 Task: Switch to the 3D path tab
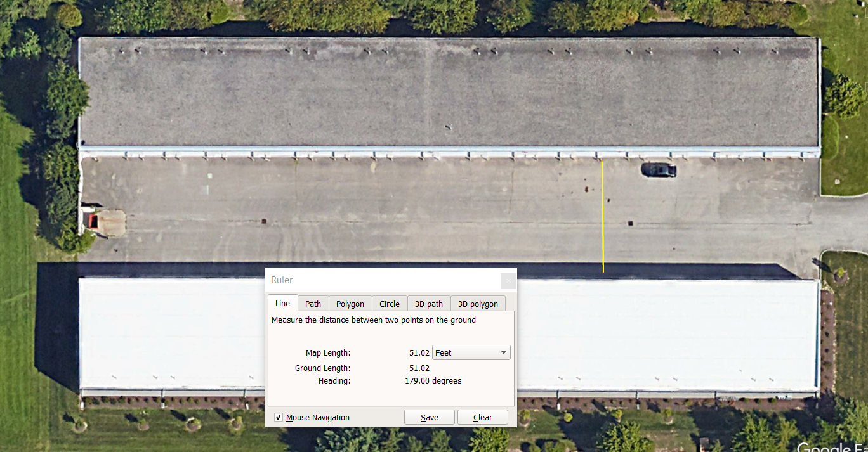[x=428, y=304]
